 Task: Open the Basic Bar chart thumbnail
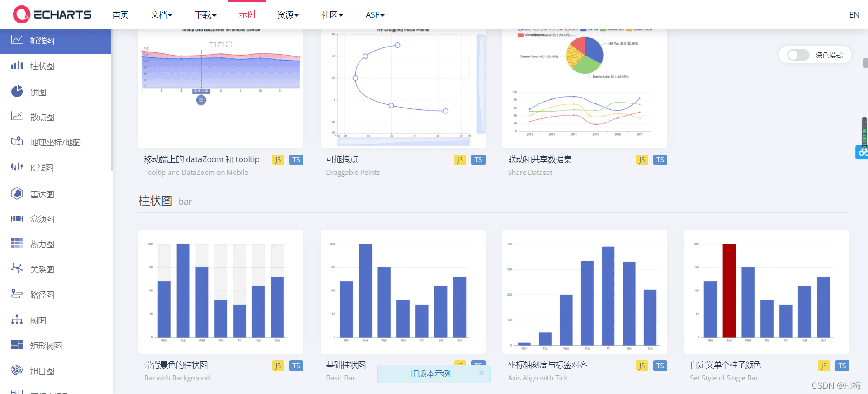point(403,292)
